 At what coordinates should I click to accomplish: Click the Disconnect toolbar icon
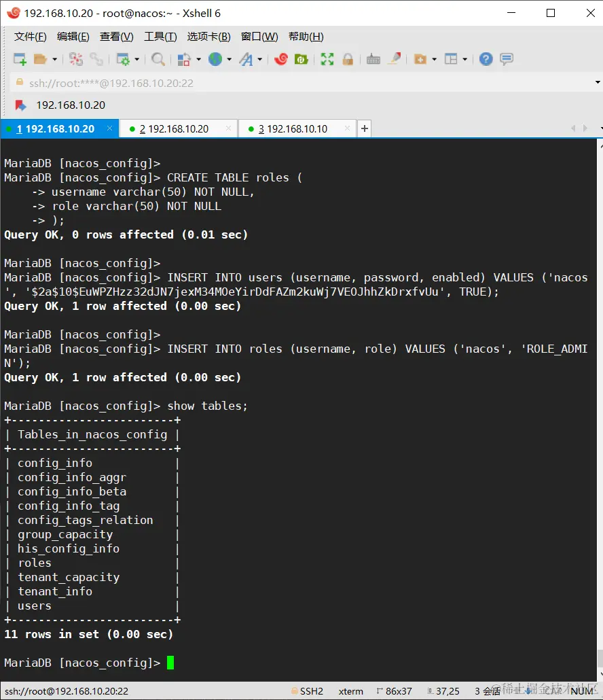click(x=76, y=59)
